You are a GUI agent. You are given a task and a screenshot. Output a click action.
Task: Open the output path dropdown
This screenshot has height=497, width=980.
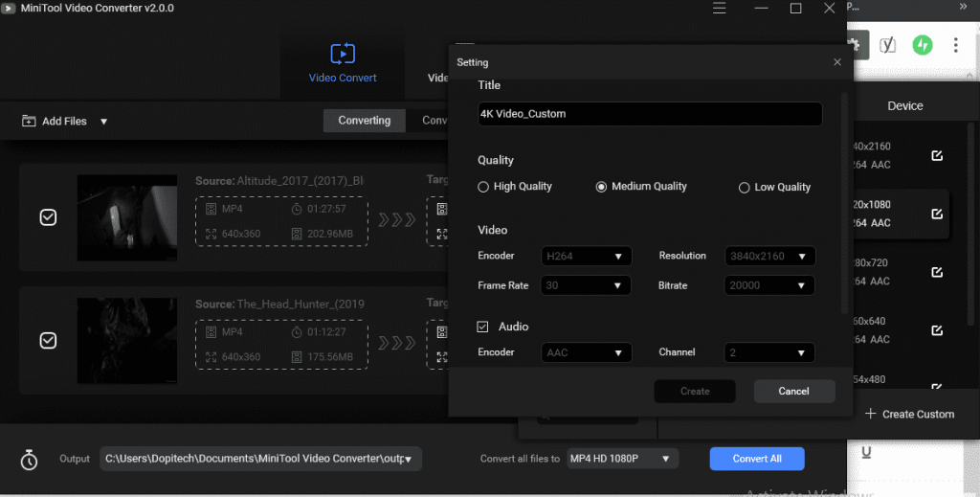pyautogui.click(x=408, y=460)
